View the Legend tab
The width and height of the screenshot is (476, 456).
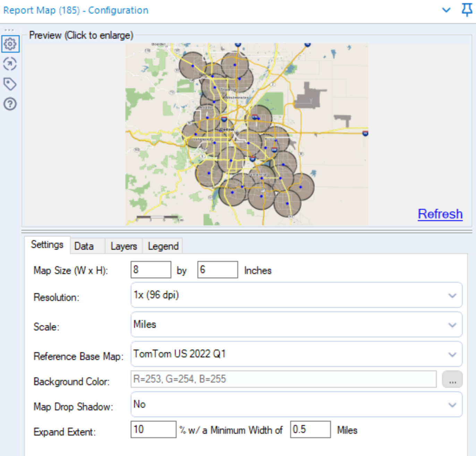click(162, 246)
